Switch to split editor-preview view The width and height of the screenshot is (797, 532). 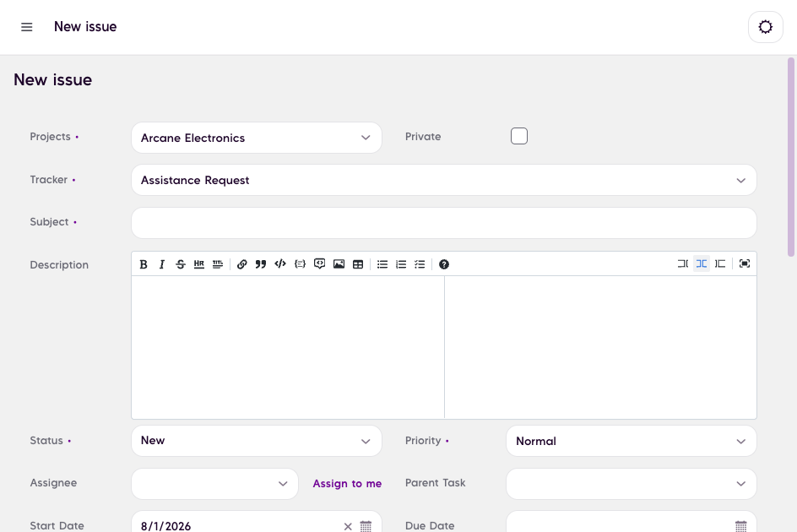tap(702, 263)
